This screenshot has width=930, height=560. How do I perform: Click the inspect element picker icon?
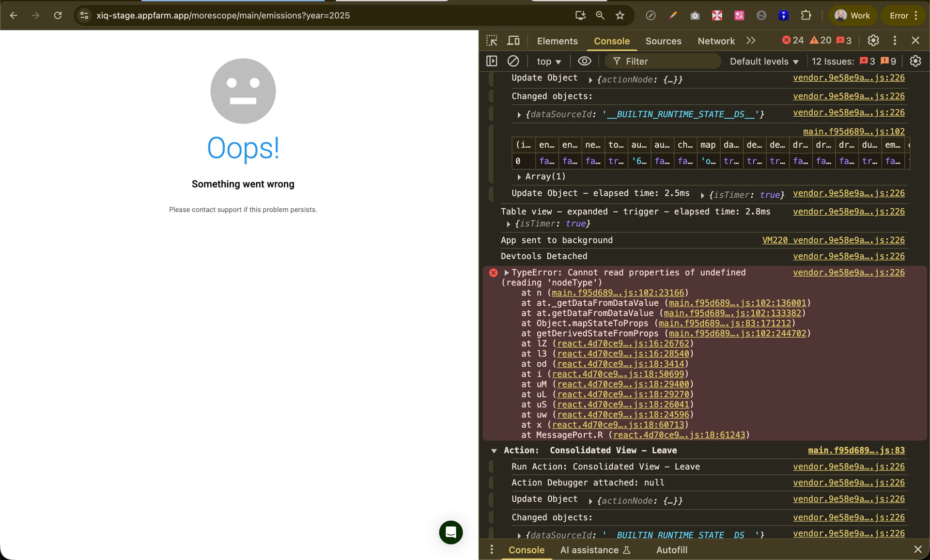[x=492, y=41]
